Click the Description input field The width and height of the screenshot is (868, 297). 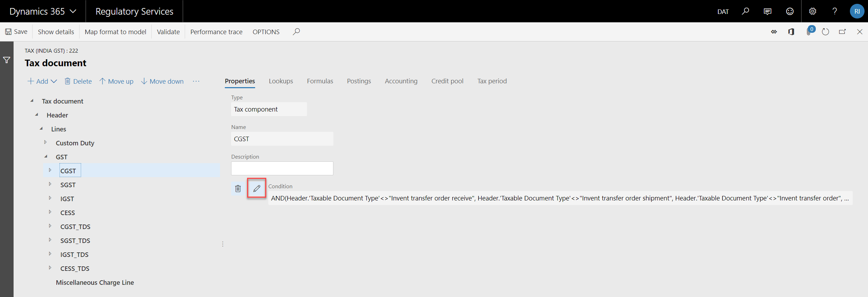(x=282, y=168)
